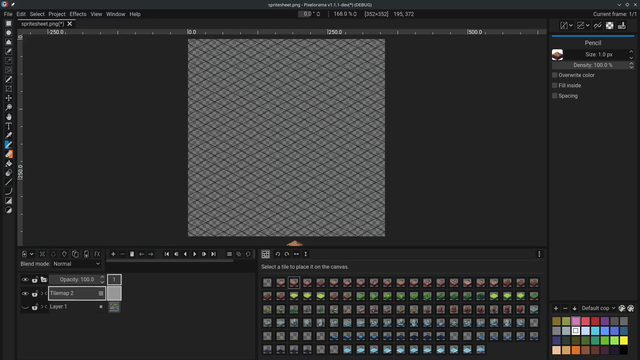Open the add layer type dropdown arrow
640x360 pixels.
click(x=31, y=254)
